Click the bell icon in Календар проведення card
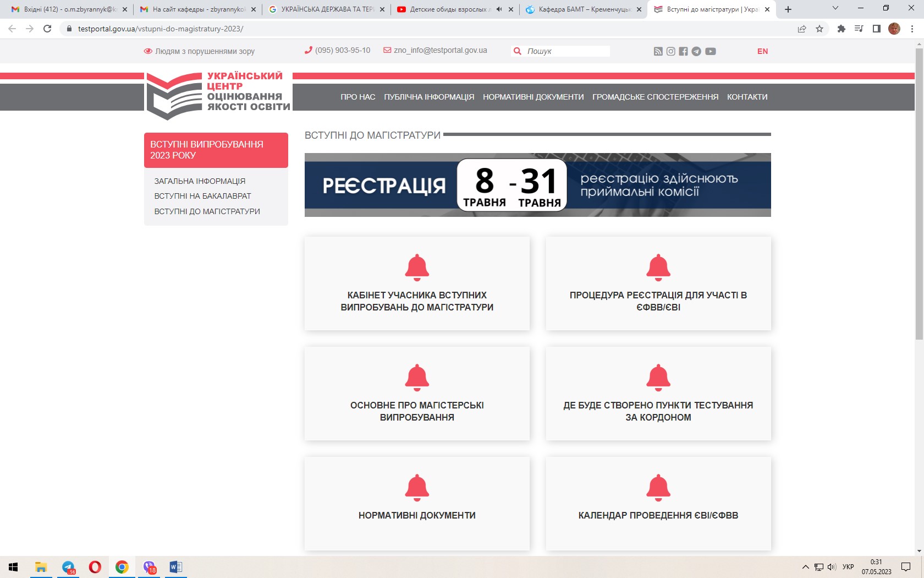The width and height of the screenshot is (924, 578). click(x=658, y=488)
